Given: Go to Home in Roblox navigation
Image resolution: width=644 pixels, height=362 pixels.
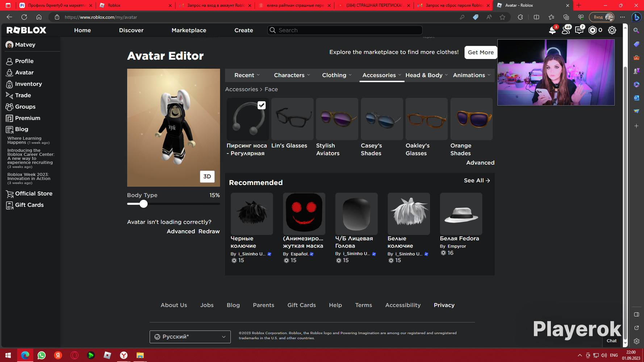Looking at the screenshot, I should tap(83, 30).
